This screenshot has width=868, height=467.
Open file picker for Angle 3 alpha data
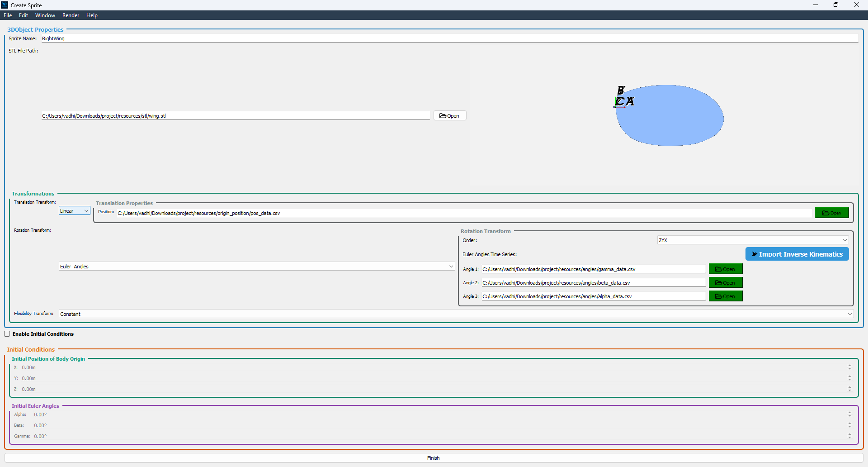coord(725,296)
